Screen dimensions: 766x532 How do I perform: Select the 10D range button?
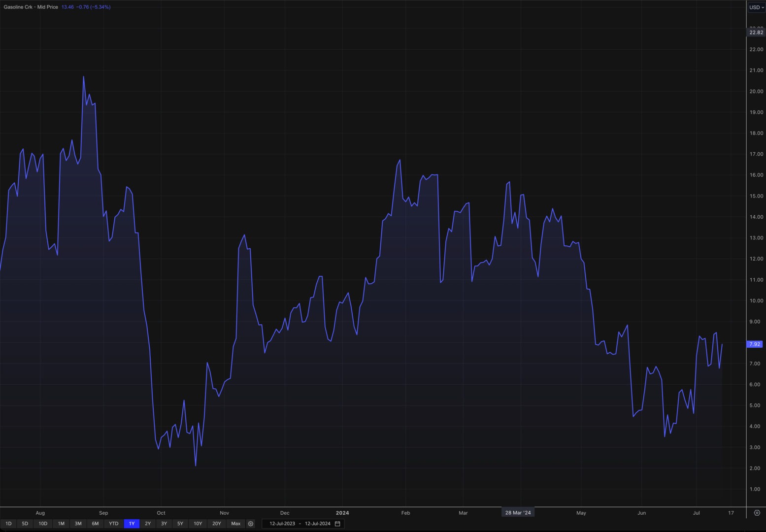43,524
